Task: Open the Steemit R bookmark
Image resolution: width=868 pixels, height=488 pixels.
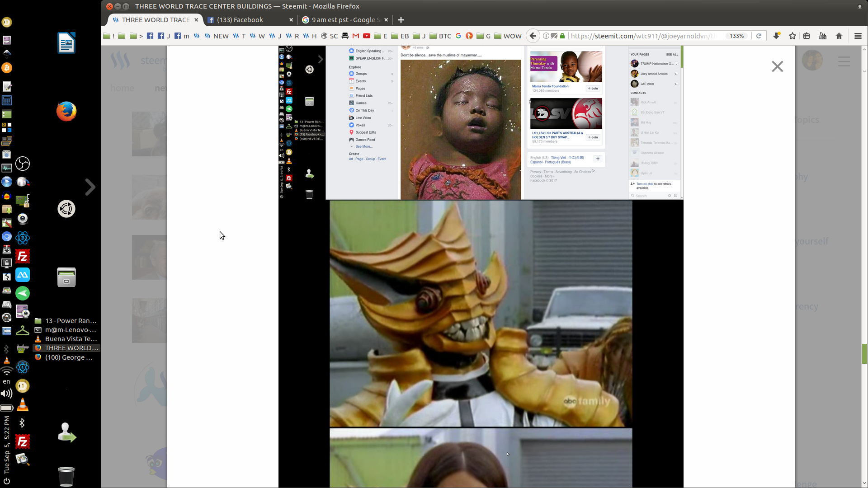Action: [292, 36]
